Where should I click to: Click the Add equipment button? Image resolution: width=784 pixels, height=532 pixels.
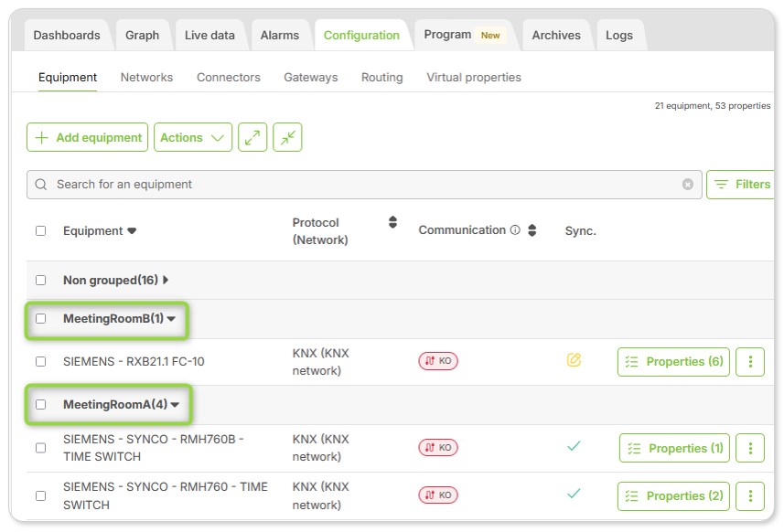click(x=88, y=137)
